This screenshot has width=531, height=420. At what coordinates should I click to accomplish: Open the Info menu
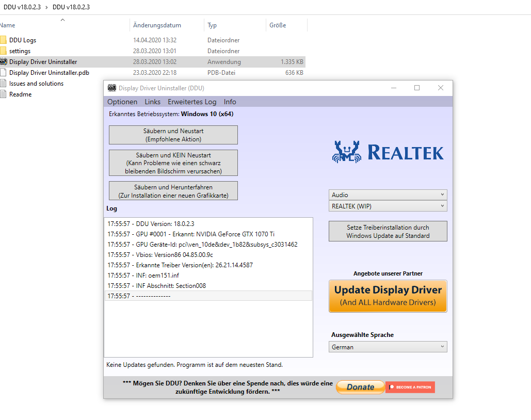point(230,102)
